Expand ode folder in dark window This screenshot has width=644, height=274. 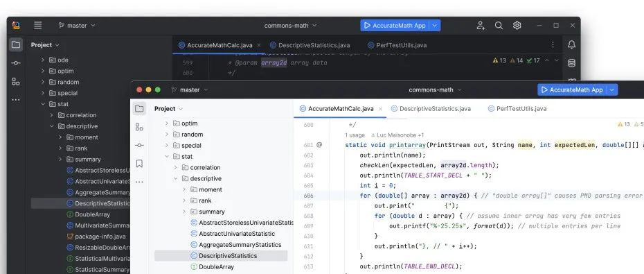coord(43,60)
